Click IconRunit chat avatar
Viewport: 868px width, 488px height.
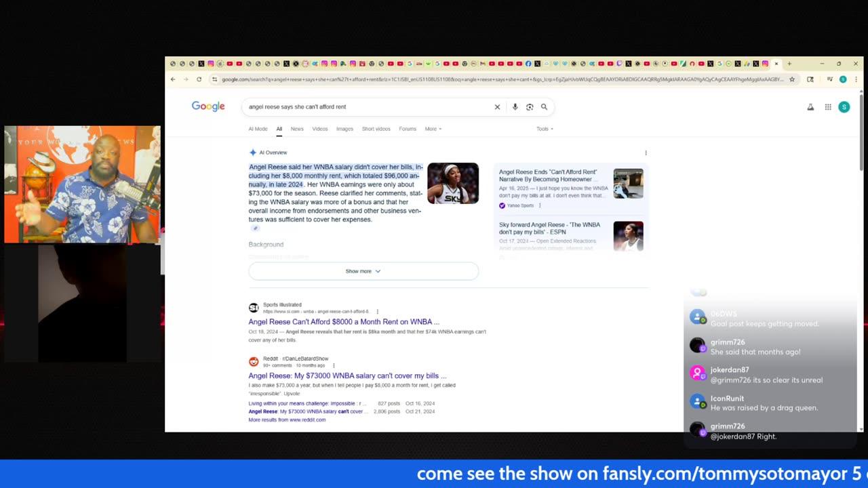697,401
